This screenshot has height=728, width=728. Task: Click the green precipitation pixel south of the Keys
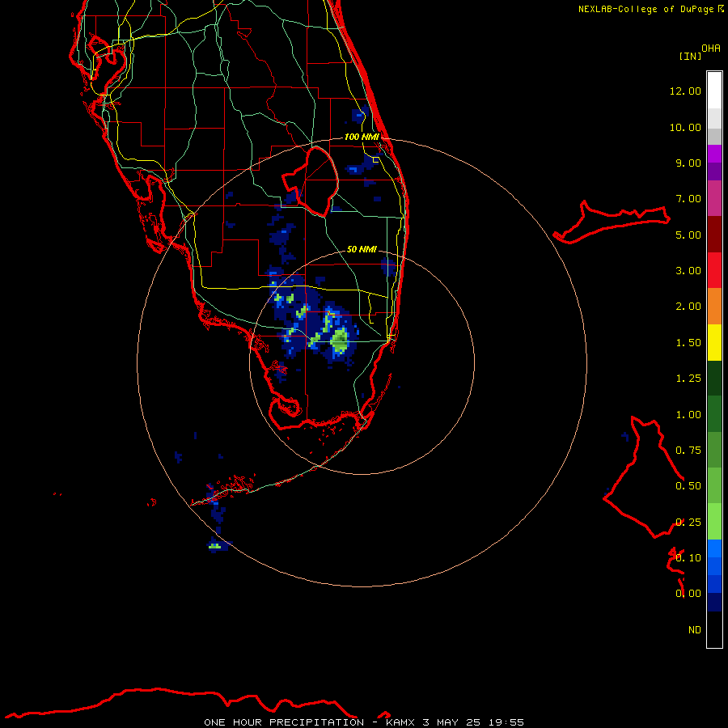coord(214,545)
